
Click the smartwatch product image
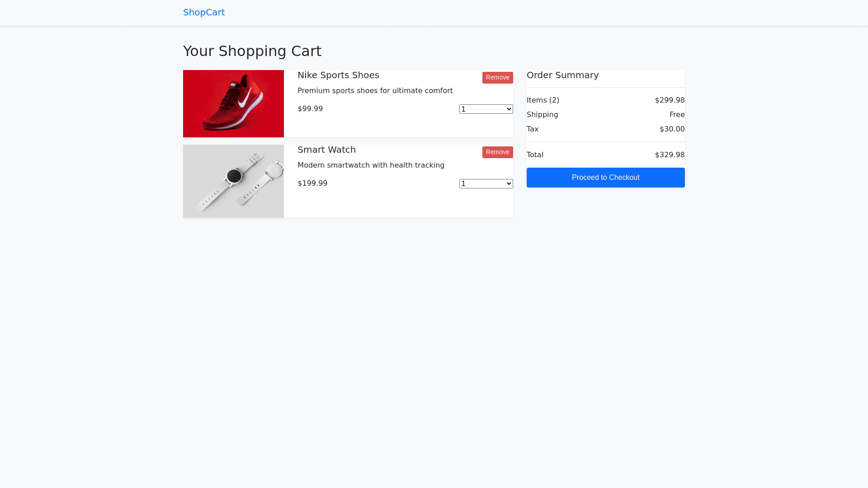pos(233,181)
